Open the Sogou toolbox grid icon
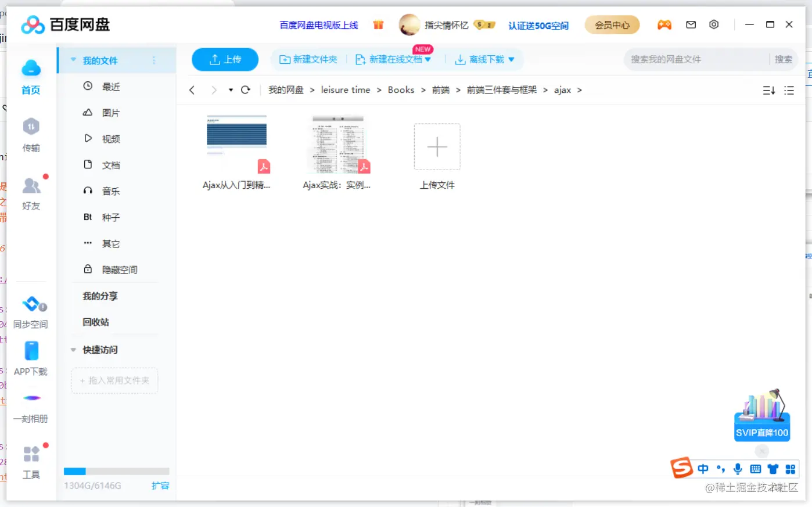The image size is (812, 507). [x=790, y=469]
